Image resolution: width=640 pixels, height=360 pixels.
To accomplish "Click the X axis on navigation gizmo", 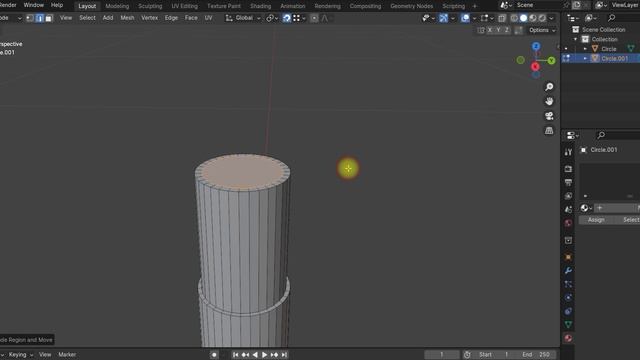I will click(536, 67).
